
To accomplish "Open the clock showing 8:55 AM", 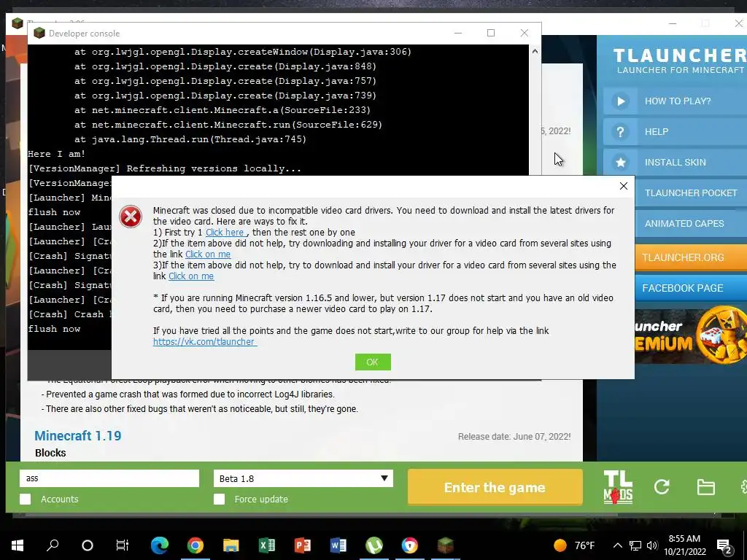I will (x=684, y=545).
